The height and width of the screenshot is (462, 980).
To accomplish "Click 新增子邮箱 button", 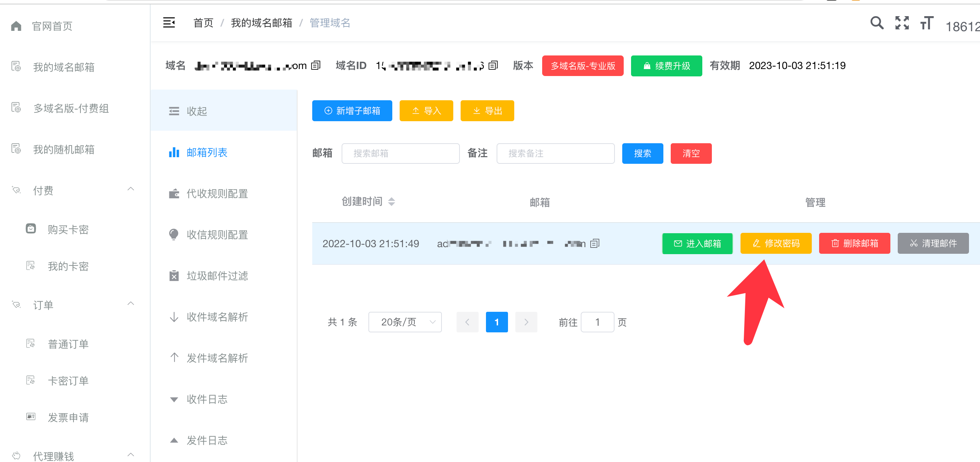I will pos(352,111).
